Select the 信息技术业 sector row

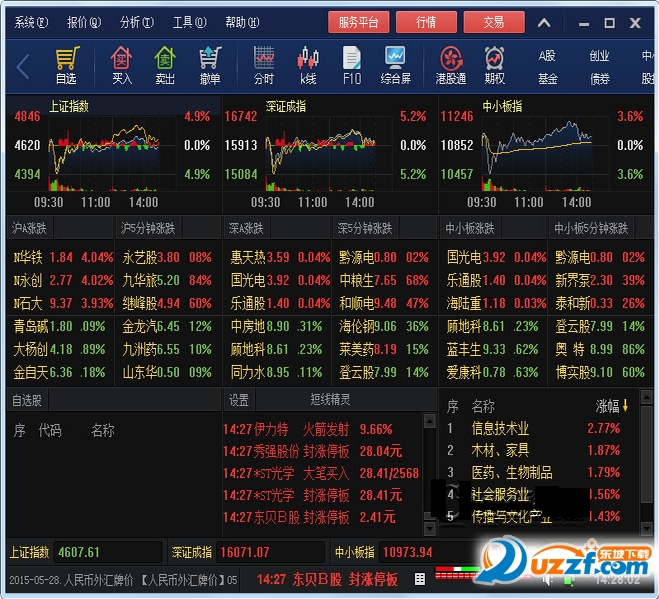coord(534,428)
